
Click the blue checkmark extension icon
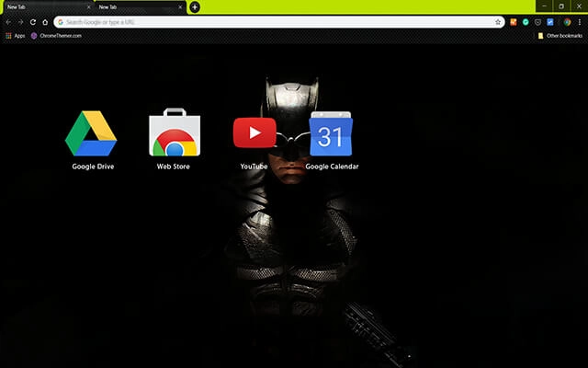(550, 22)
